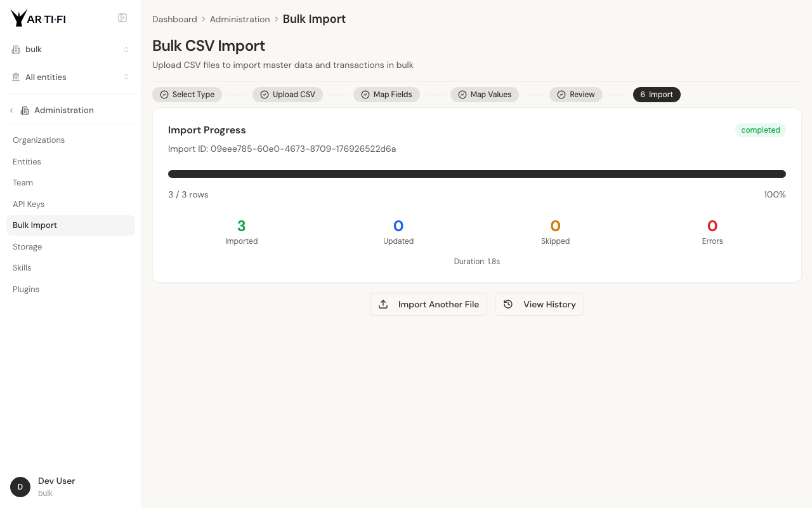Go to the Upload CSV step

pos(287,95)
